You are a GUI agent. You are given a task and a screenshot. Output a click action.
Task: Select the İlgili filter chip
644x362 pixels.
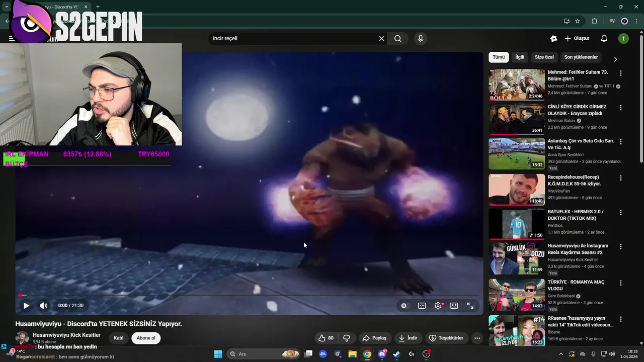pyautogui.click(x=520, y=57)
